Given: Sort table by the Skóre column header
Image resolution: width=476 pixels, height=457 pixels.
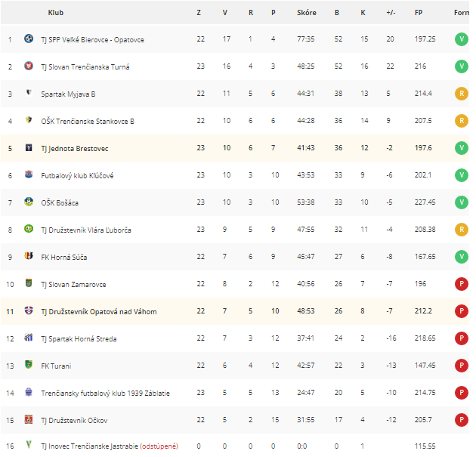Looking at the screenshot, I should pyautogui.click(x=307, y=13).
